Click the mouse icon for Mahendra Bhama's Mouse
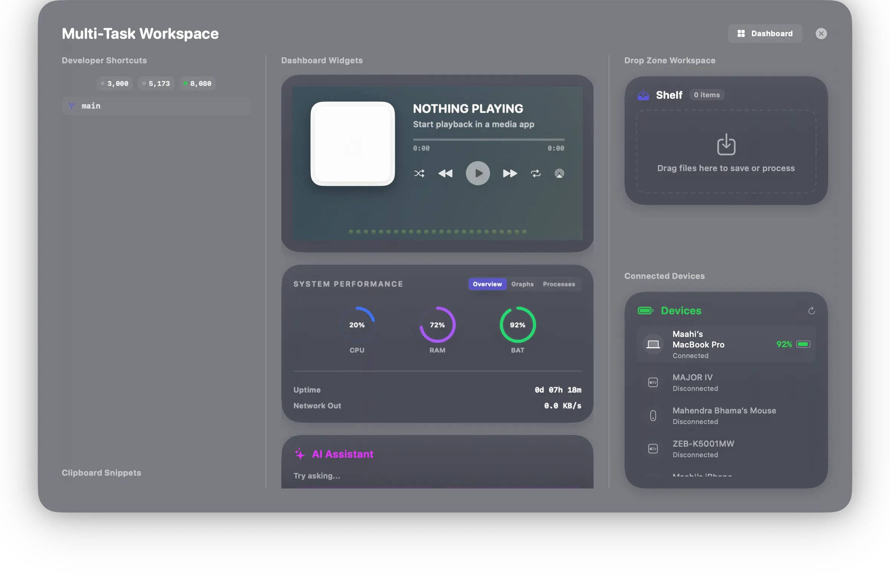Screen dimensions: 890x588 click(653, 415)
